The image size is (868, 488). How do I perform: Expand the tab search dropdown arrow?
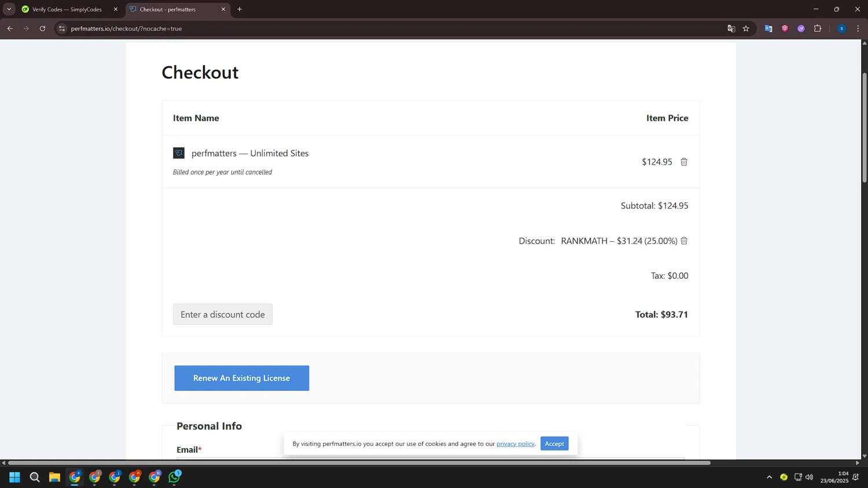tap(9, 9)
